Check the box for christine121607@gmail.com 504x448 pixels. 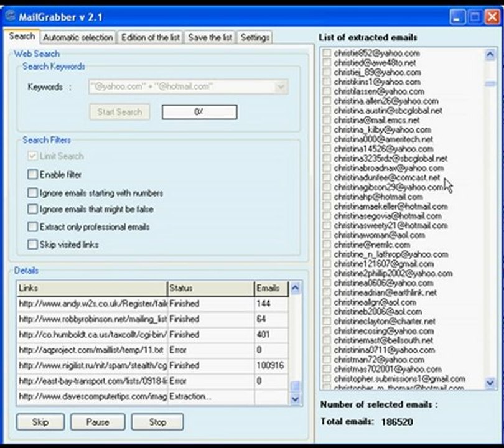coord(327,264)
